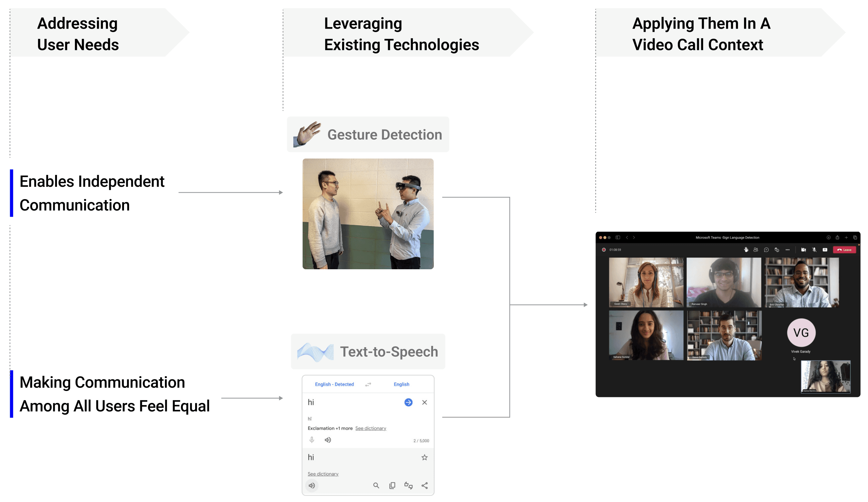Select Gwen Stacy's video thumbnail
868x502 pixels.
[x=646, y=282]
